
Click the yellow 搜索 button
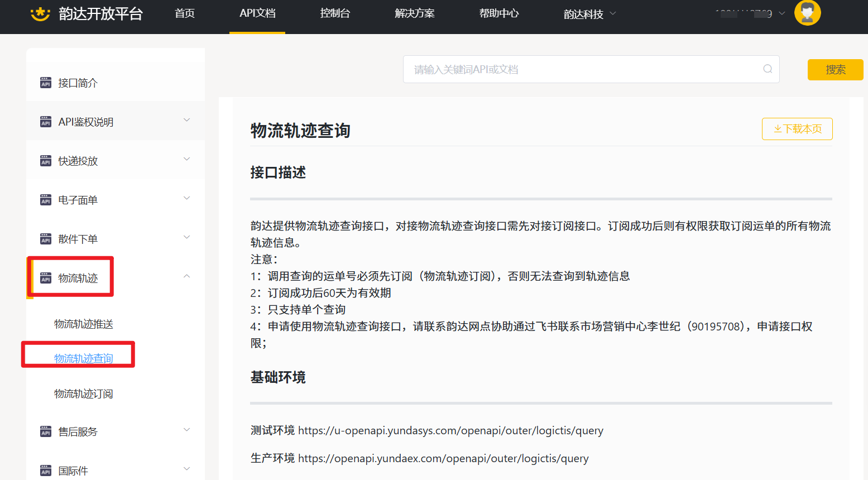[835, 70]
